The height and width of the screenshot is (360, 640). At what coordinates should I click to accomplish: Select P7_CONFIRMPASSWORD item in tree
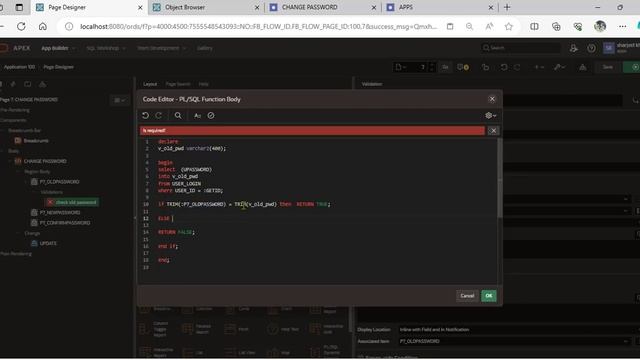64,223
